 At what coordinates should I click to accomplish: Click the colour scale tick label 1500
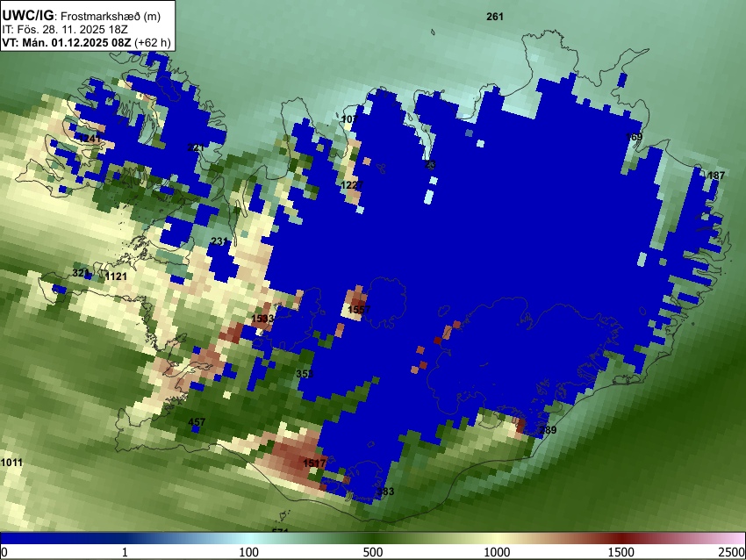(x=621, y=552)
